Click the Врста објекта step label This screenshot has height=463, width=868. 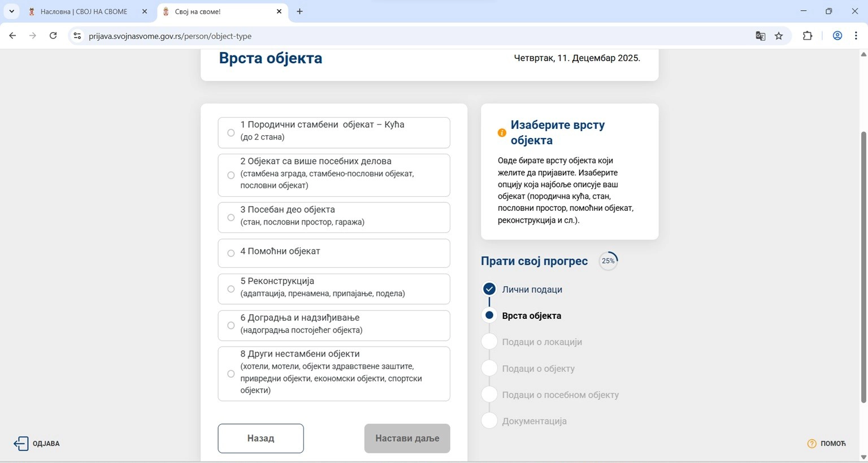532,316
